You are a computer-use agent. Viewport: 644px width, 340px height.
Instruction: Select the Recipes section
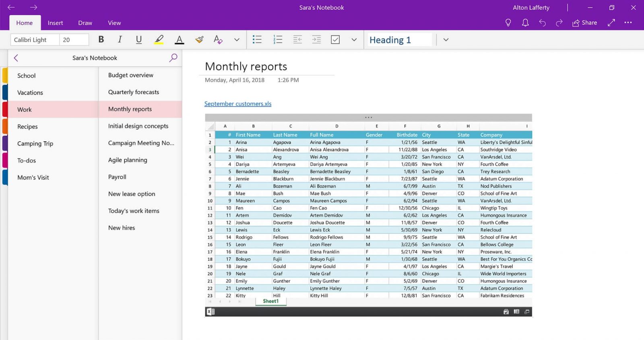[53, 126]
